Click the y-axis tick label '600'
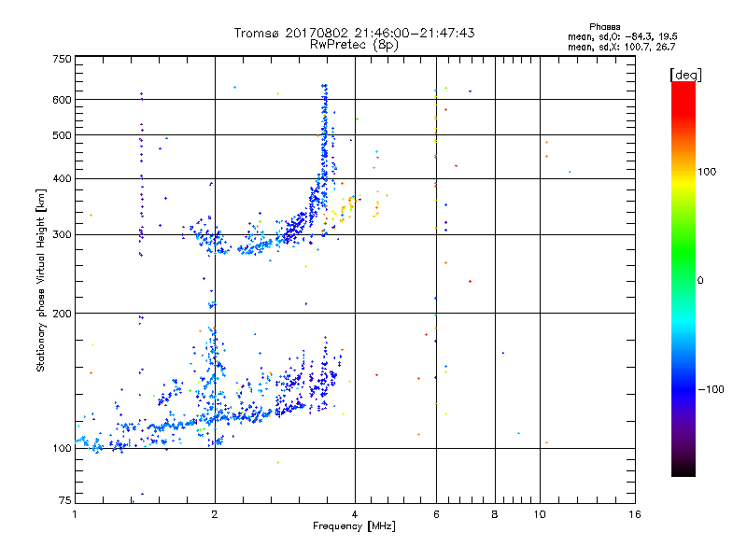This screenshot has width=747, height=560. [62, 100]
